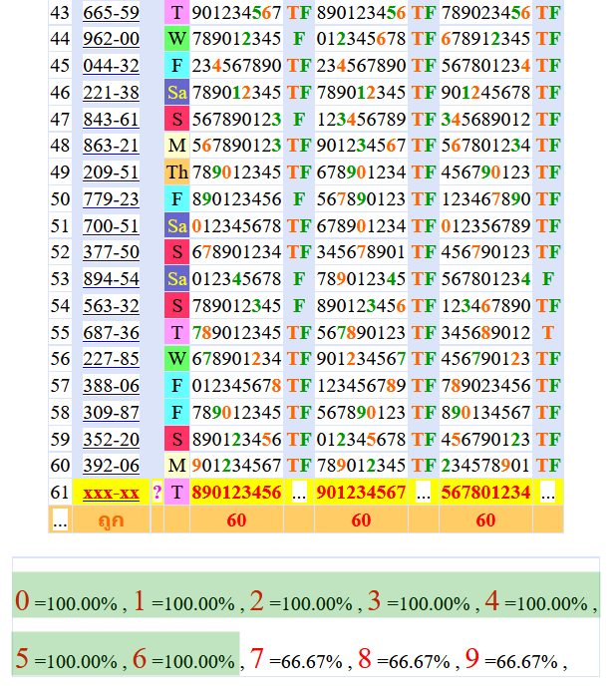Open the 392-06 link in row 60
The height and width of the screenshot is (691, 616).
pos(111,466)
